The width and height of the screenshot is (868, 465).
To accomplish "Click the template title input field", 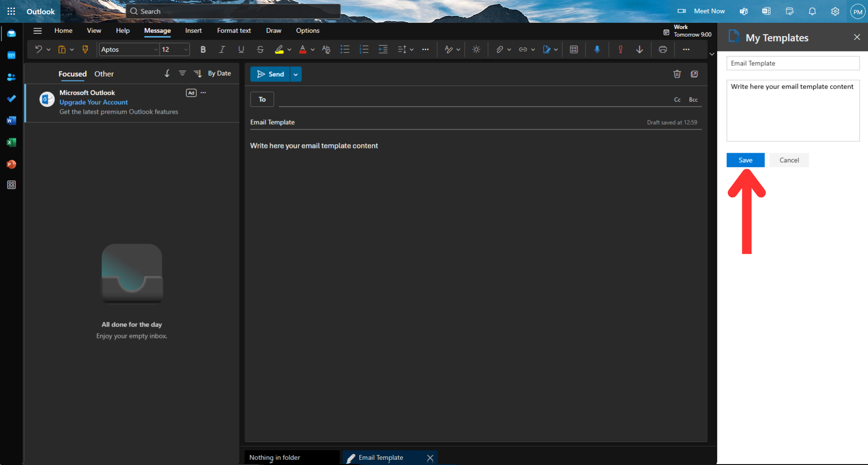I will (x=792, y=63).
